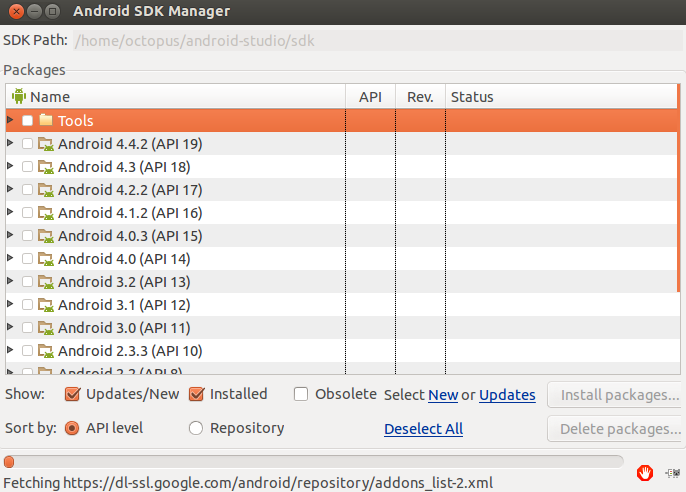Check the Android 4.4.2 (API 19) checkbox
The image size is (686, 492).
(27, 143)
